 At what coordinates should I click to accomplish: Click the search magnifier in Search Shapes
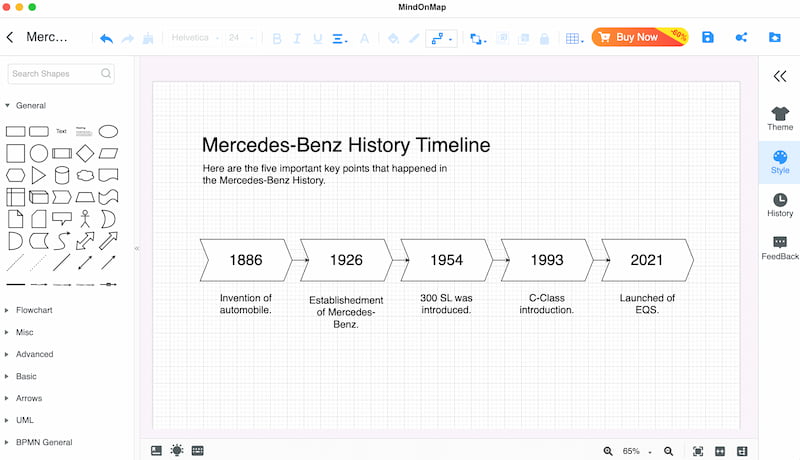[x=106, y=73]
